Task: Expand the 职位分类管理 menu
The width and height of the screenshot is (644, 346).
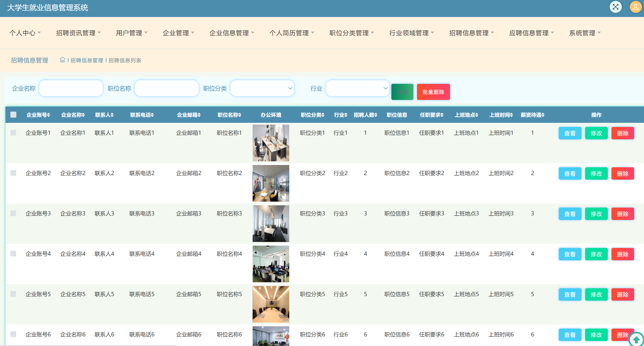Action: [x=352, y=33]
